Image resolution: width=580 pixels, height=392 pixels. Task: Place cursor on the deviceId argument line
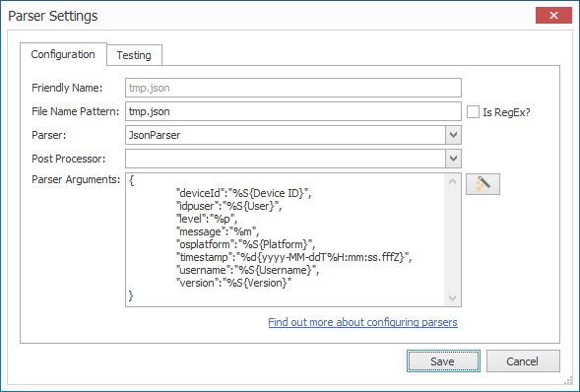pos(243,193)
